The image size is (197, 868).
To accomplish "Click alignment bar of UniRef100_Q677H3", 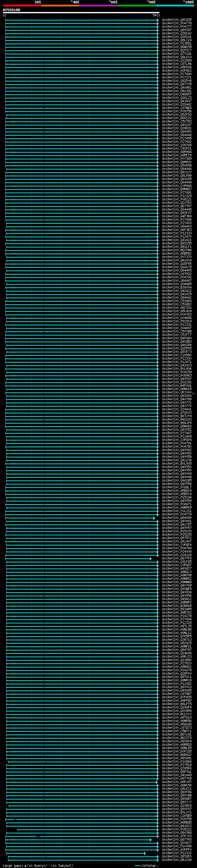I will (78, 839).
